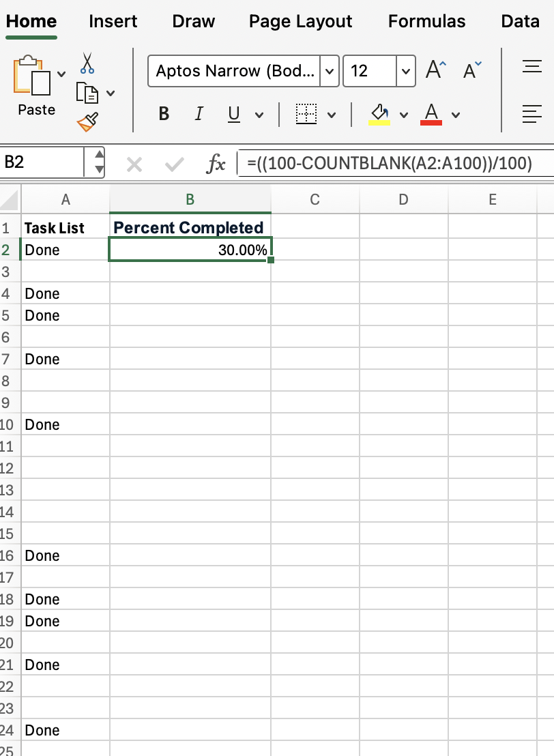Increase font size with large A icon
The width and height of the screenshot is (554, 756).
pos(436,70)
